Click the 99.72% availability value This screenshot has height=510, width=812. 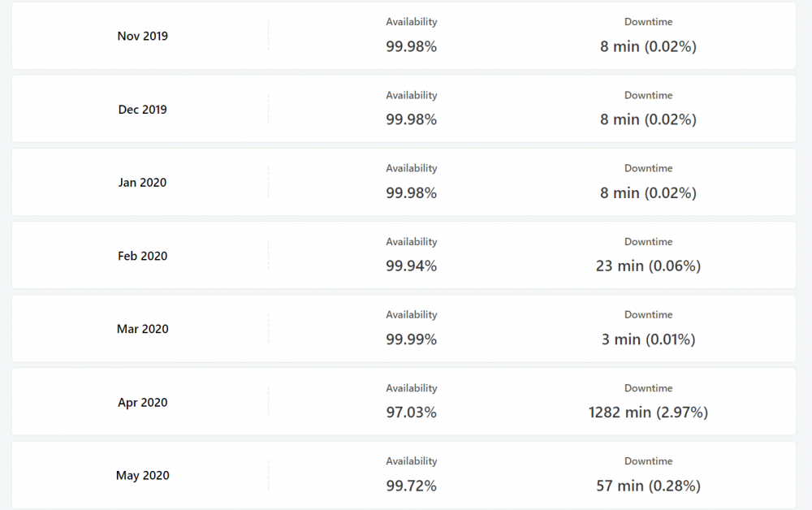tap(411, 486)
